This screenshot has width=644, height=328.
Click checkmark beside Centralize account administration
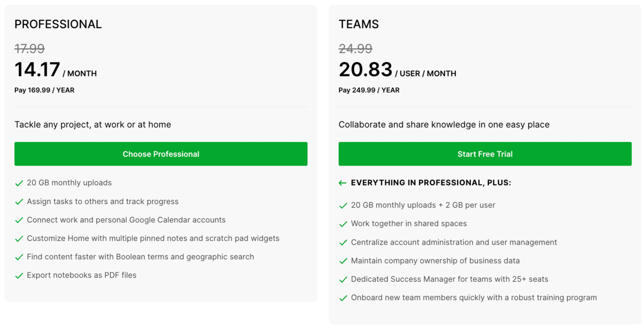[x=343, y=243]
